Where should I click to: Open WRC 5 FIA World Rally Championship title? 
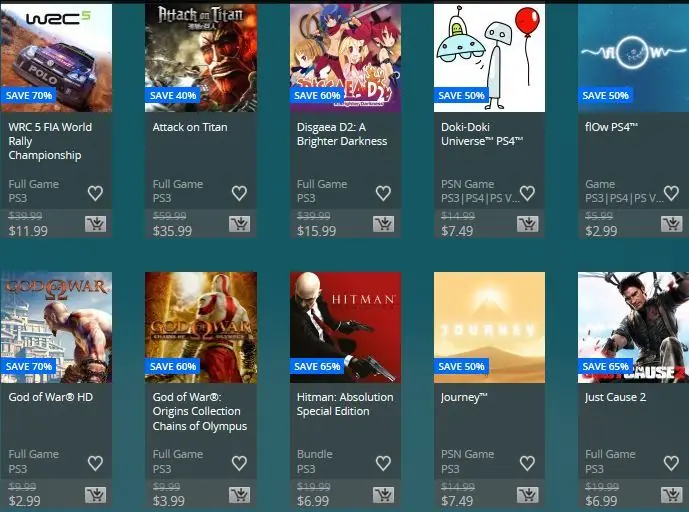click(50, 141)
